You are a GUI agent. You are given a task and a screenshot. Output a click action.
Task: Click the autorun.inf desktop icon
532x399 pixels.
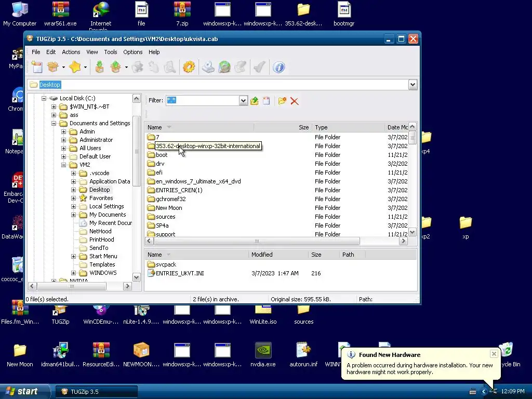[x=303, y=354]
